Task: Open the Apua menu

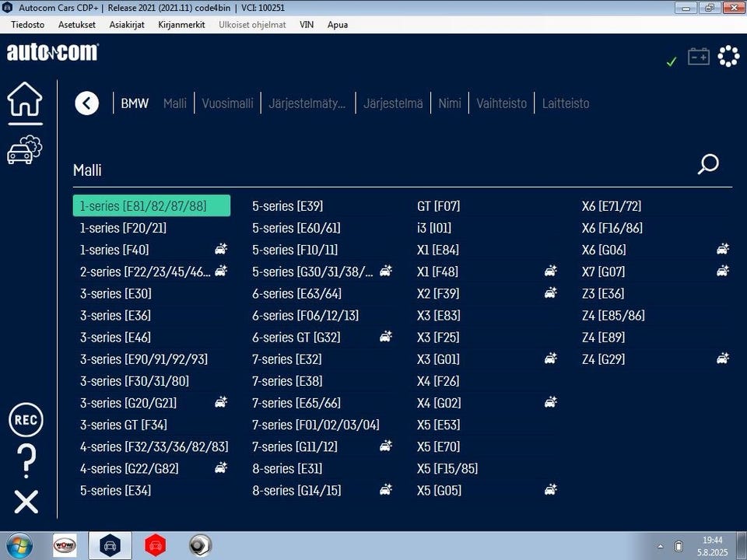Action: pyautogui.click(x=337, y=25)
